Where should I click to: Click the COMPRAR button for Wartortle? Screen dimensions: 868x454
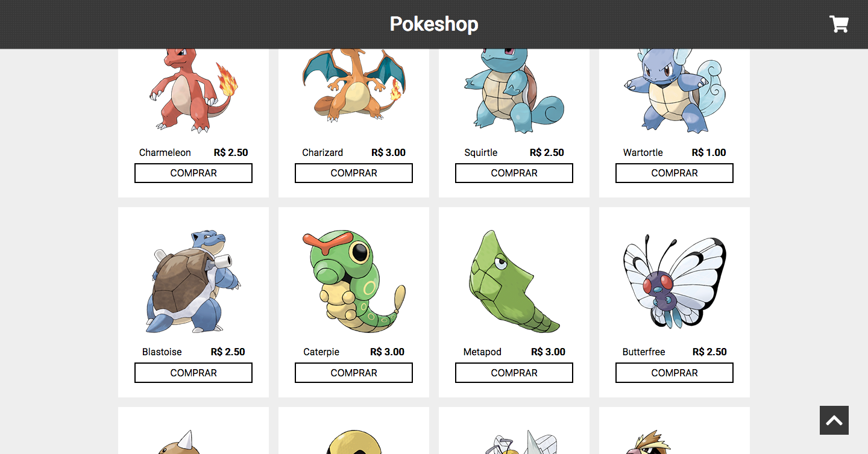675,173
